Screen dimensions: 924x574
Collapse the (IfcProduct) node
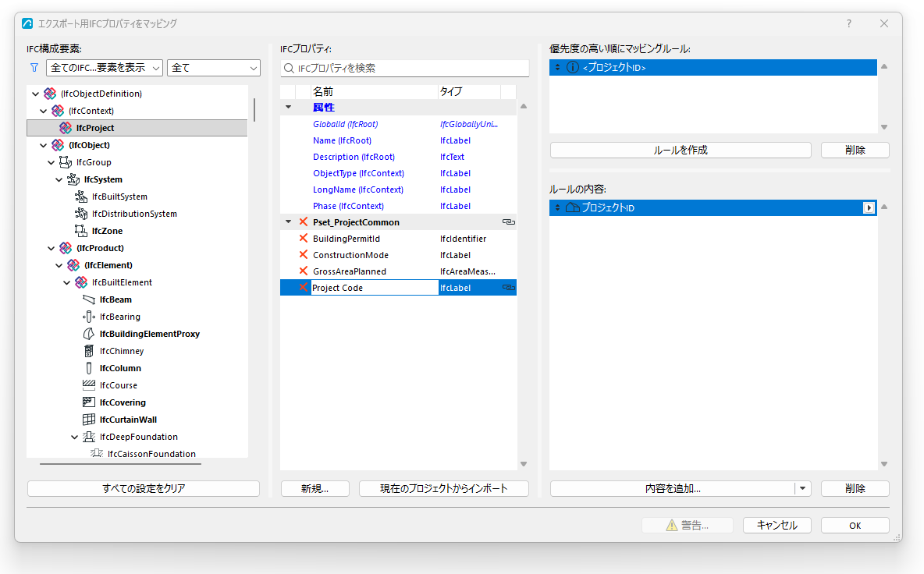click(x=51, y=248)
